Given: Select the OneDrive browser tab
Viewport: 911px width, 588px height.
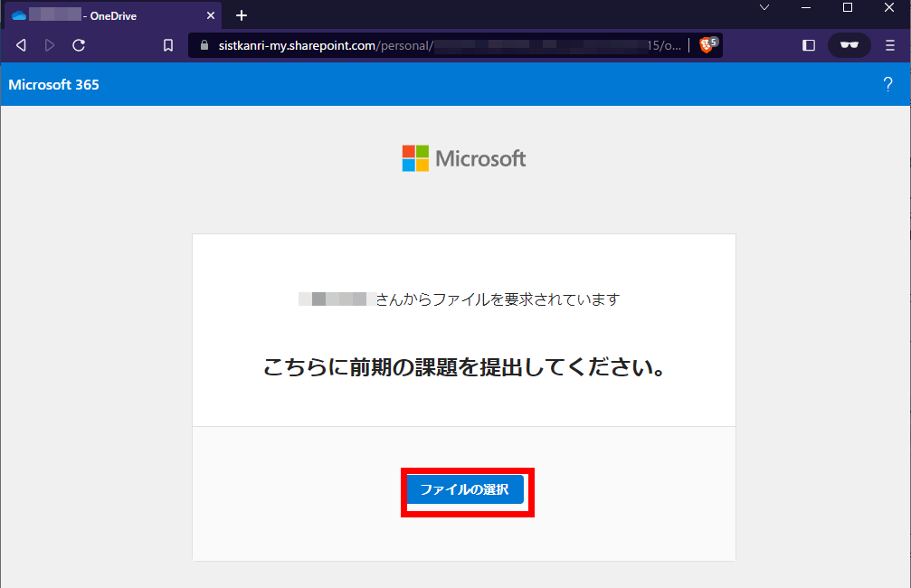Looking at the screenshot, I should [113, 15].
